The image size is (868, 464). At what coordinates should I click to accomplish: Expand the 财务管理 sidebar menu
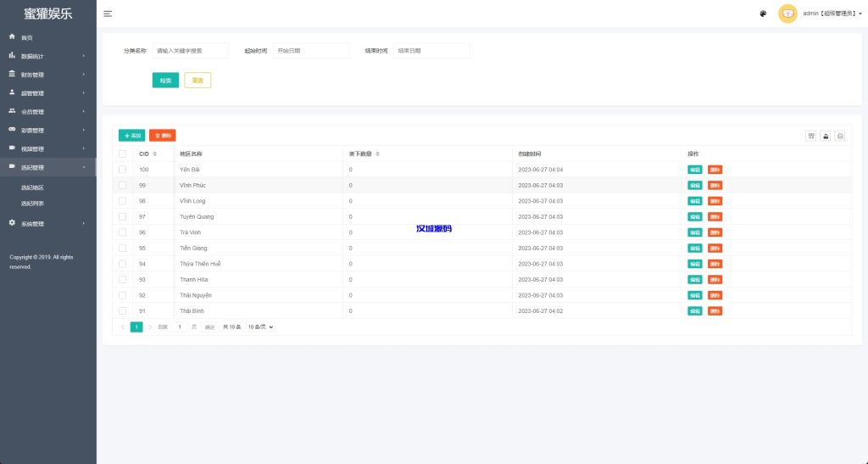point(47,75)
